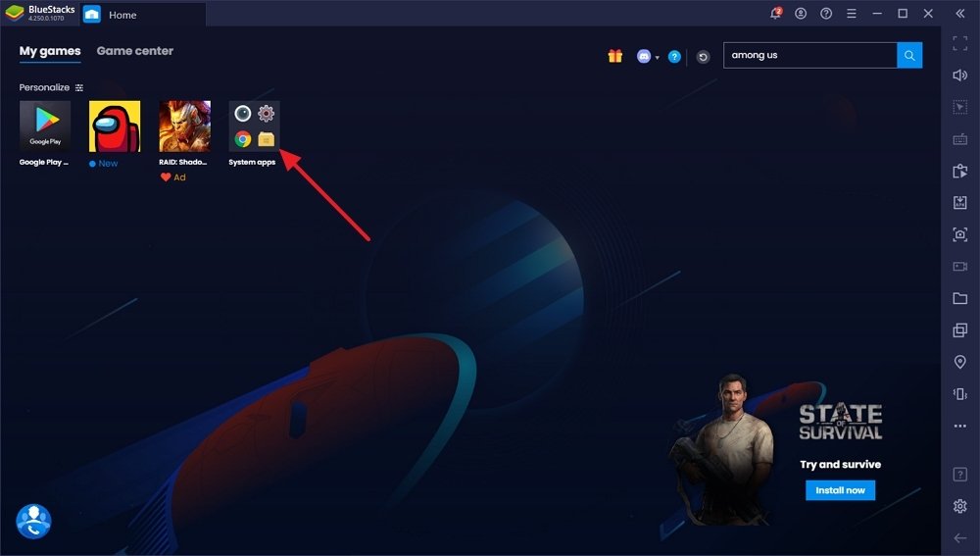This screenshot has height=556, width=980.
Task: Open the macro recorder icon
Action: [x=960, y=171]
